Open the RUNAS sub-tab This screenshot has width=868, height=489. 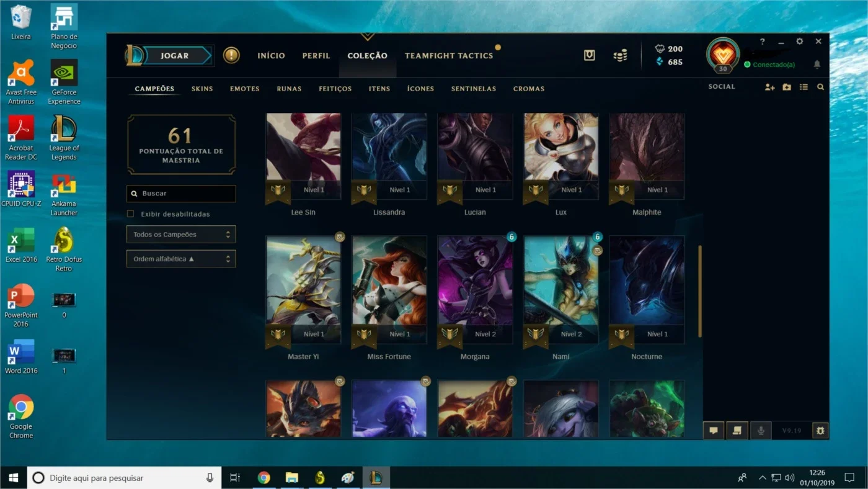(x=289, y=89)
